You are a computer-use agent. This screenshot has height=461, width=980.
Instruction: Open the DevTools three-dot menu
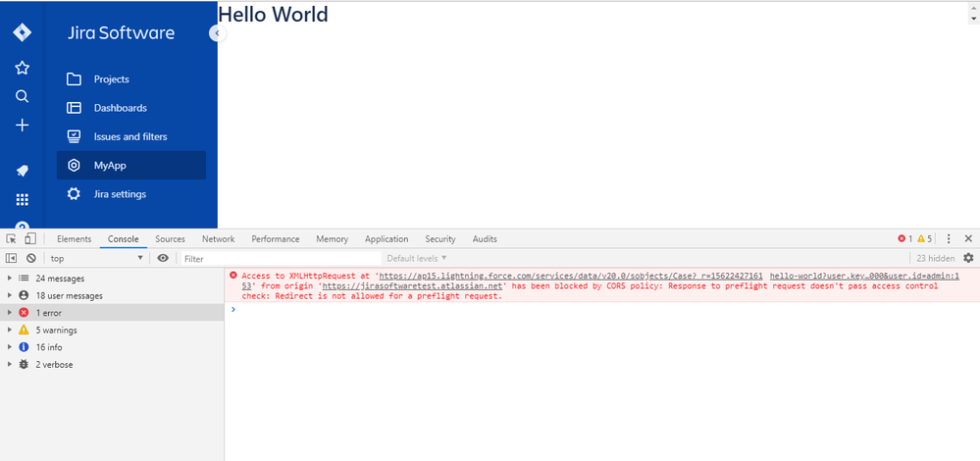(x=949, y=238)
